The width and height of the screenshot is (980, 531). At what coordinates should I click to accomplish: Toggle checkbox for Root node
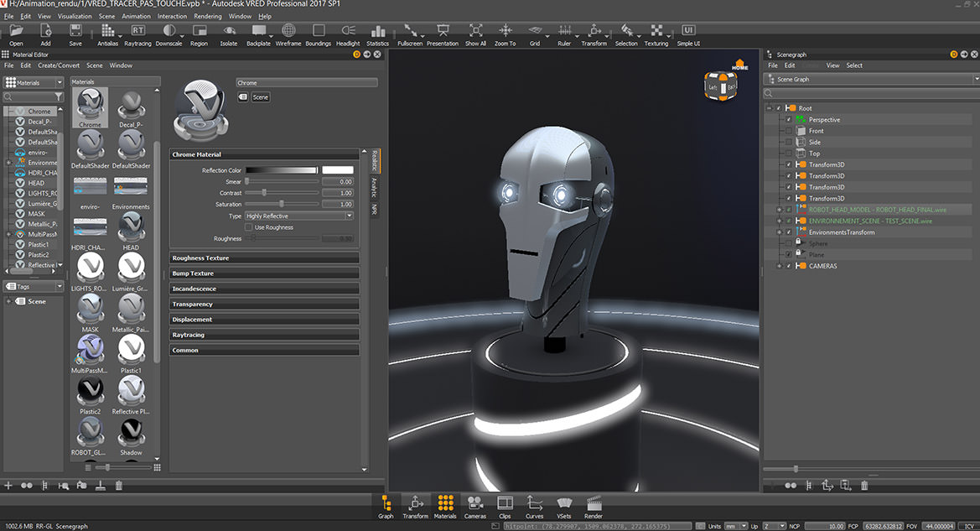pyautogui.click(x=779, y=108)
